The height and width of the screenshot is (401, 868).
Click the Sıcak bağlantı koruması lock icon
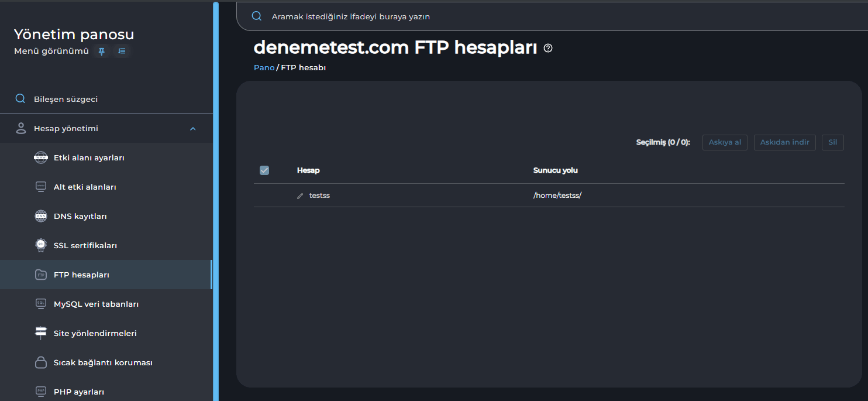point(41,362)
